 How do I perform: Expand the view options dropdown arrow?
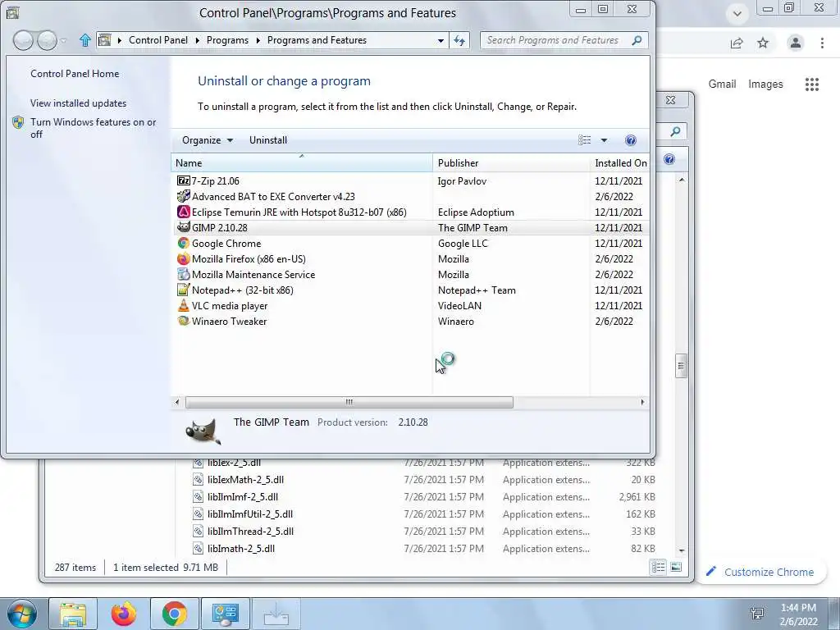click(x=604, y=140)
